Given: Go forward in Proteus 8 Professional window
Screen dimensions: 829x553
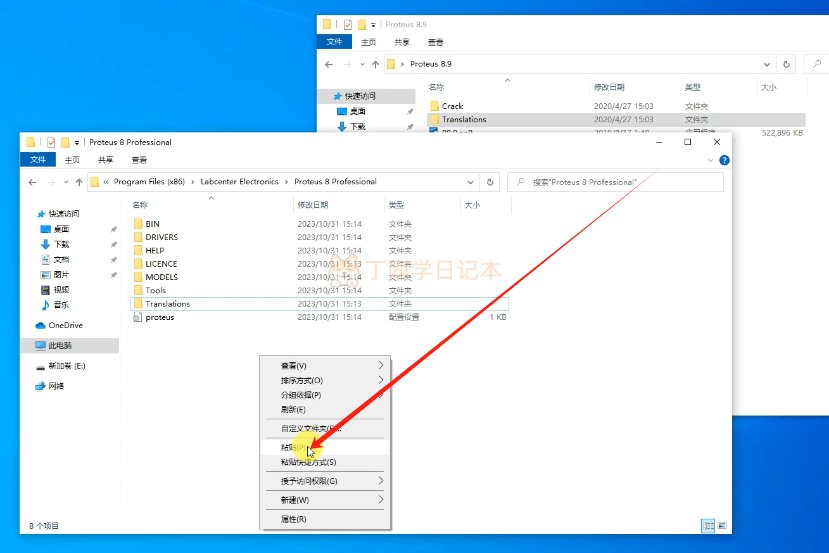Looking at the screenshot, I should click(51, 182).
